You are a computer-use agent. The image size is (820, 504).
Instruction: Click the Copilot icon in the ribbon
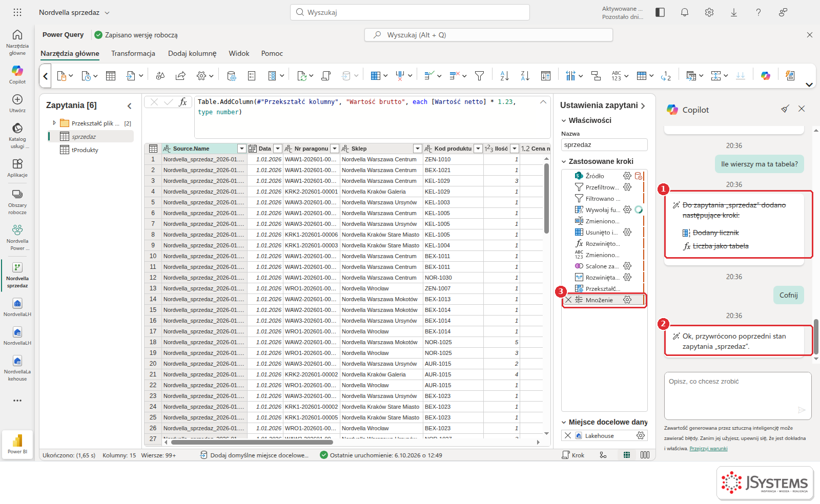pyautogui.click(x=766, y=76)
